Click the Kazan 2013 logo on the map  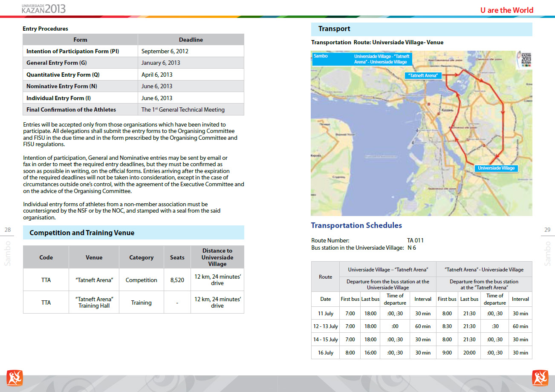(524, 60)
